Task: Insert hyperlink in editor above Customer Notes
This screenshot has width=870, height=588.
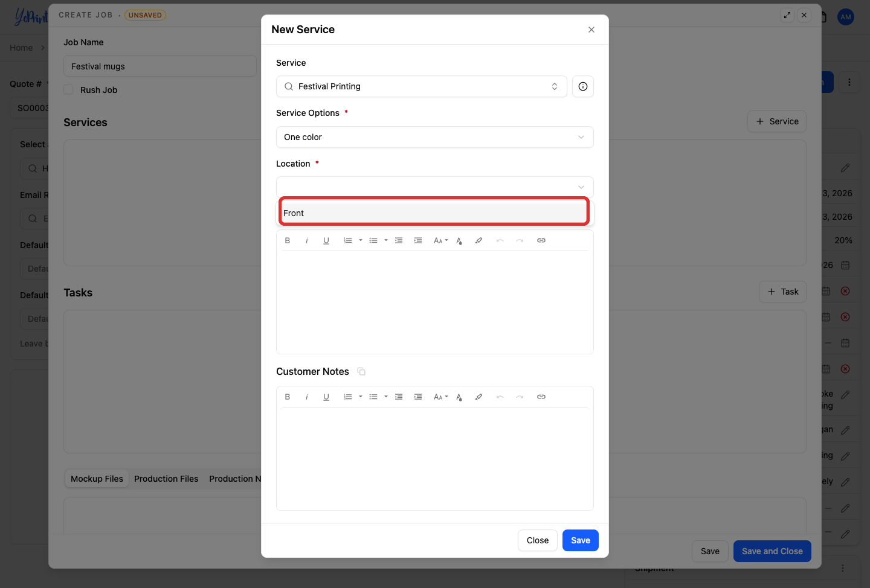Action: (x=541, y=240)
